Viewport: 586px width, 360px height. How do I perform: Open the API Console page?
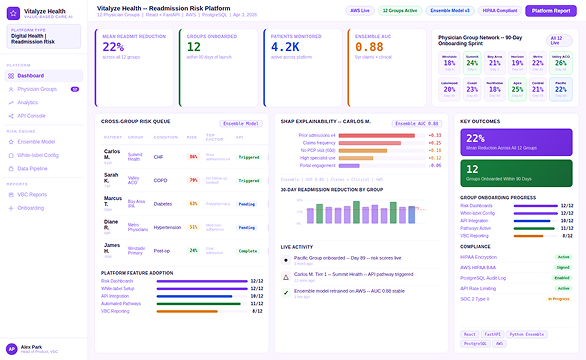click(44, 116)
